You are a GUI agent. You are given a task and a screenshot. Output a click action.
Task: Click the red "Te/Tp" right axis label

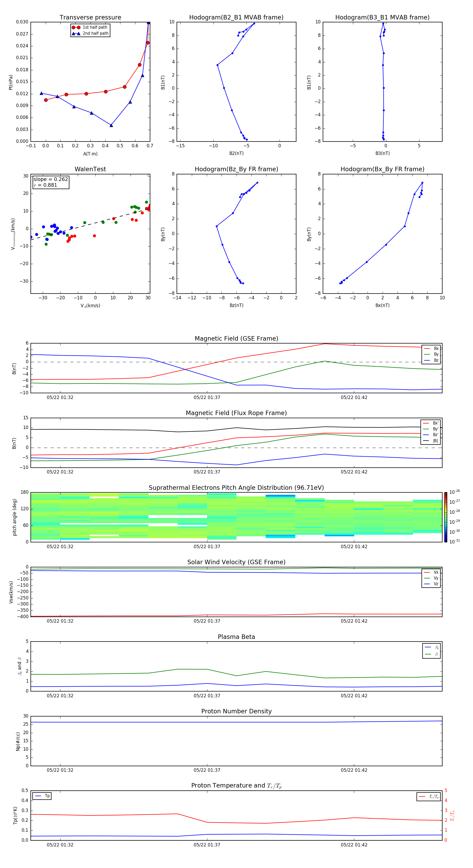pyautogui.click(x=453, y=815)
